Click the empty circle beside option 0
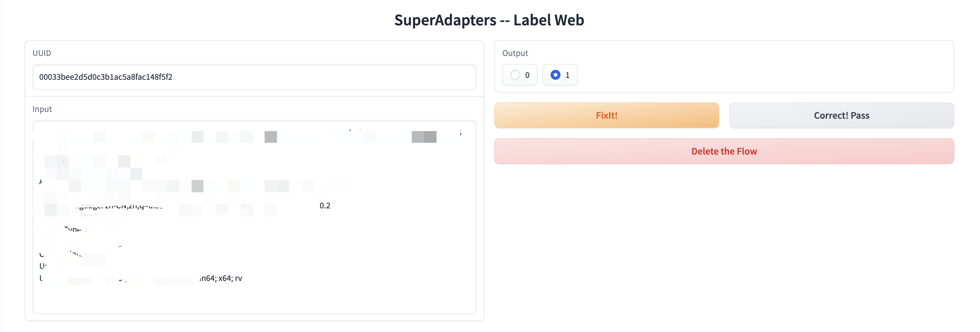Screen dimensions: 980x332 tap(515, 75)
